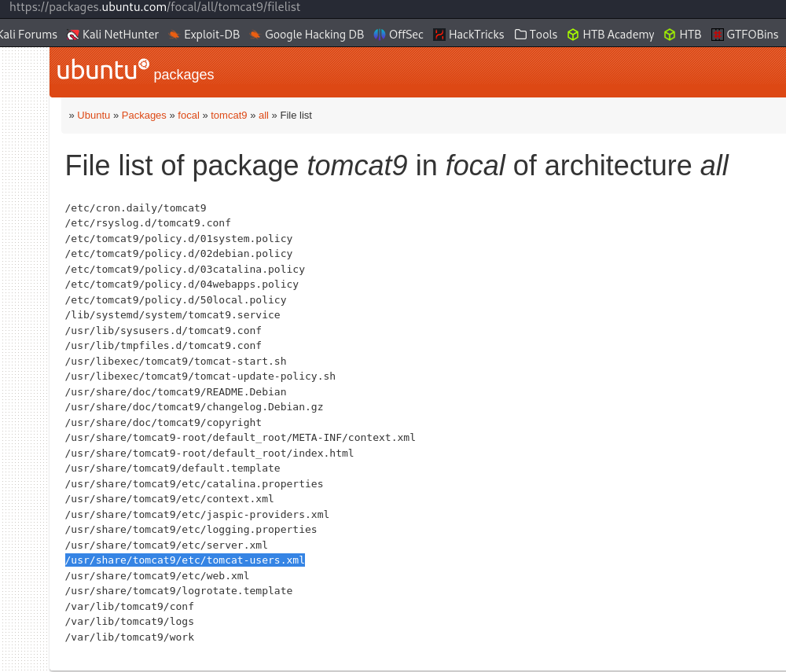Click the highlighted tomcat-users.xml path
Screen dimensions: 786x672
point(185,560)
